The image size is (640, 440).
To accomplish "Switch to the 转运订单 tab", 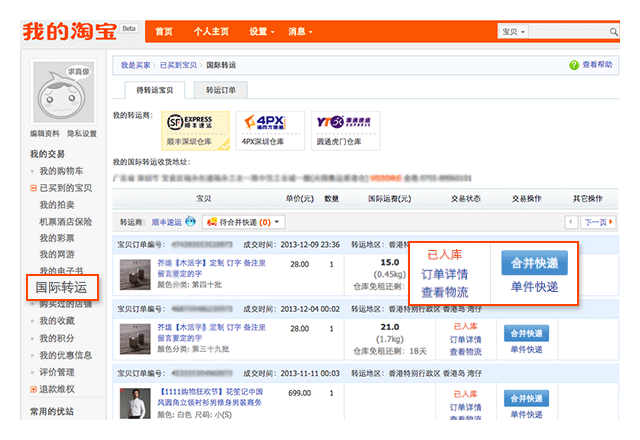I will pos(220,90).
